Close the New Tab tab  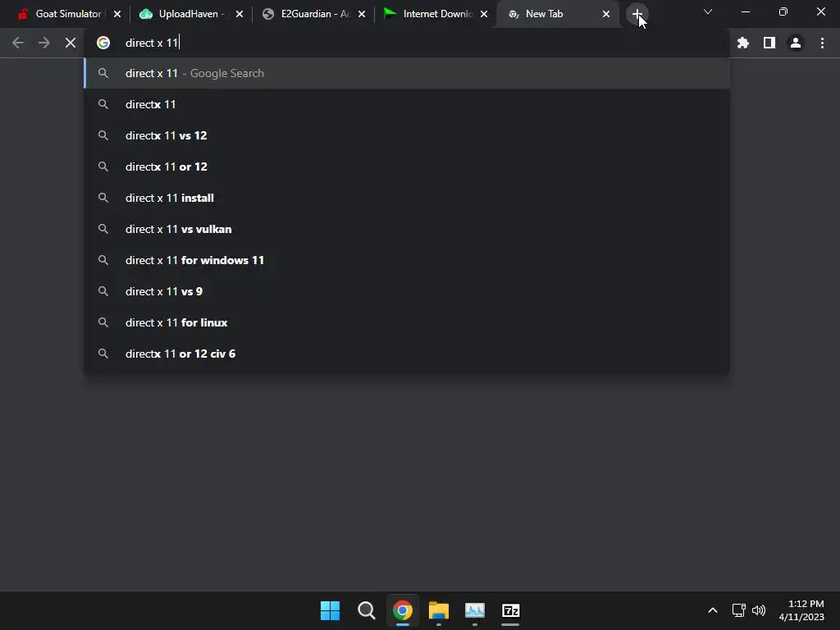point(606,15)
